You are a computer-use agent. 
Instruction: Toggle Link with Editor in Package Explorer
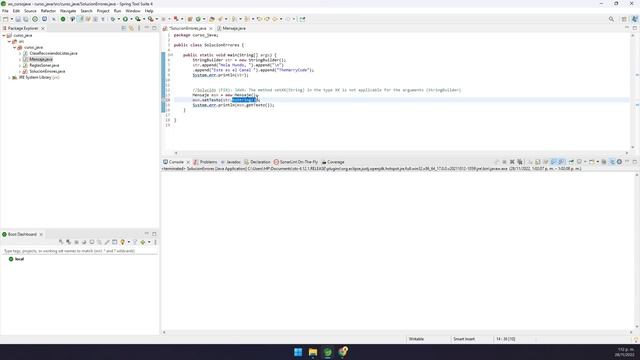[131, 28]
